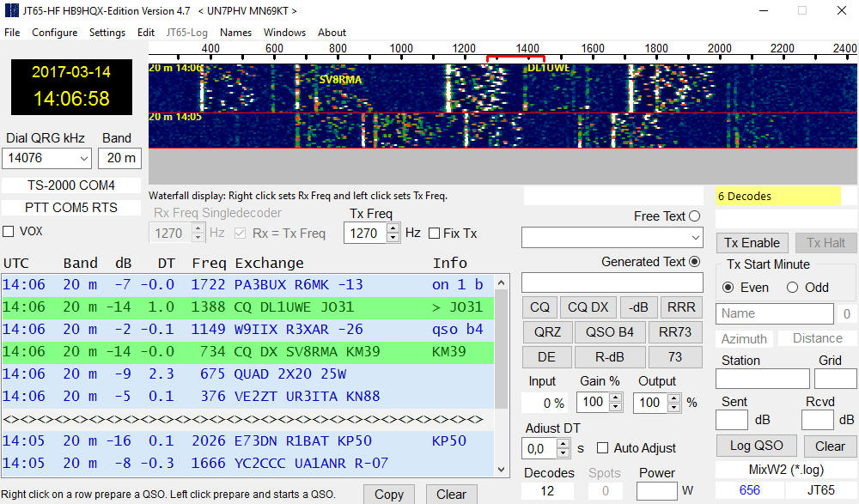Select the VE2ZT UR3ITA KN88 row
This screenshot has height=504, width=859.
(x=247, y=396)
